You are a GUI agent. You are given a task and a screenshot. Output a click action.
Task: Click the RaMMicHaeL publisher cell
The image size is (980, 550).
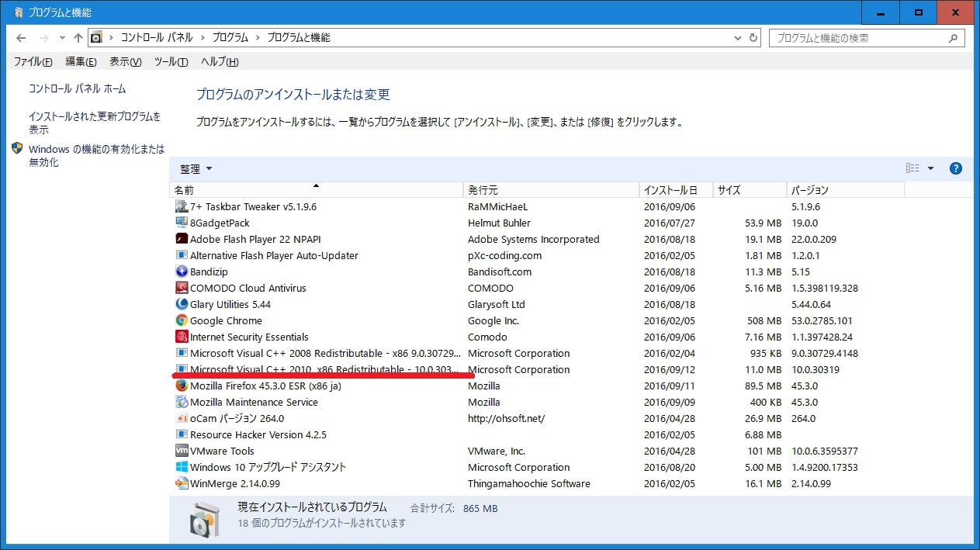coord(497,207)
